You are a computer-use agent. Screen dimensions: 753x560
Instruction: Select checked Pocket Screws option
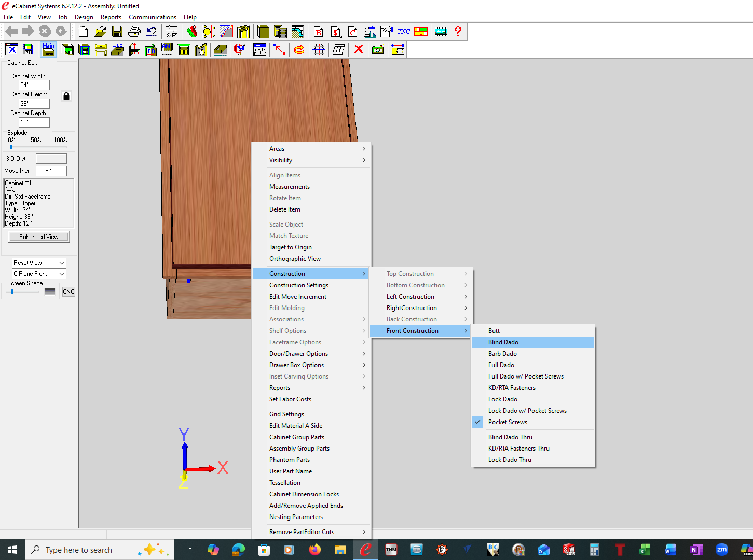pyautogui.click(x=508, y=422)
